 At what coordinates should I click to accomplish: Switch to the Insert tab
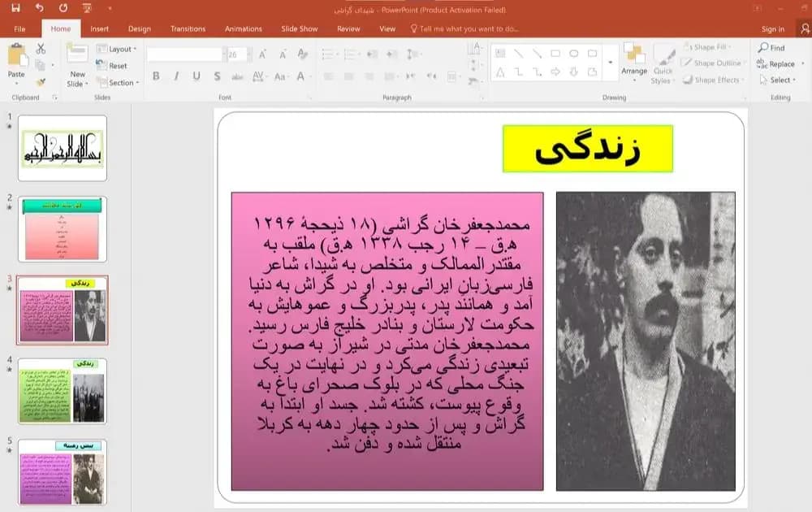tap(99, 29)
